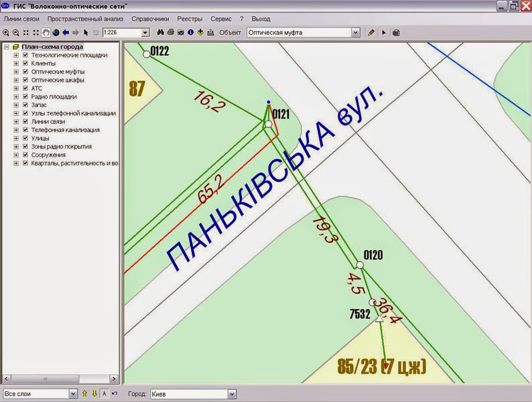532x402 pixels.
Task: Select the zoom out magnifier tool
Action: 16,33
